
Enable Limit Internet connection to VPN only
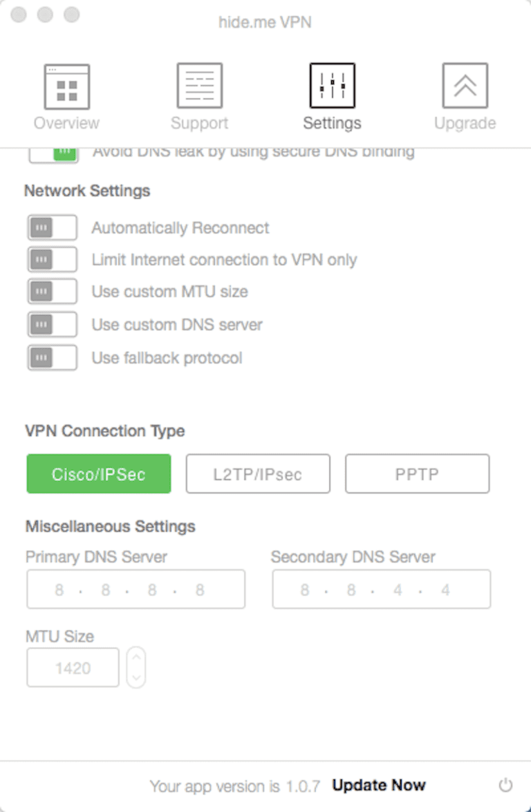51,259
